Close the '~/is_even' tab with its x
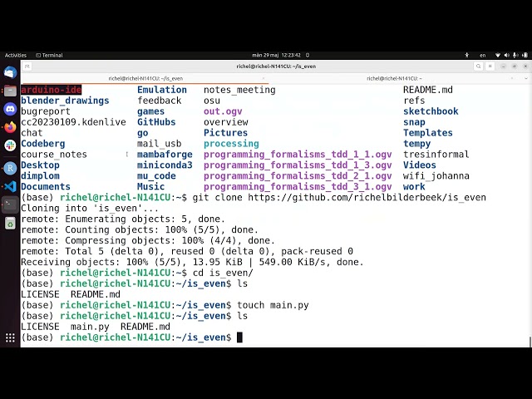Image resolution: width=532 pixels, height=399 pixels. click(264, 78)
